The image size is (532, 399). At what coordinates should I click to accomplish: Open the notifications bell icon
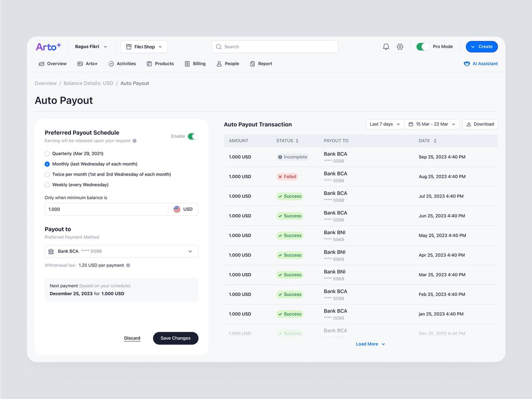[386, 47]
